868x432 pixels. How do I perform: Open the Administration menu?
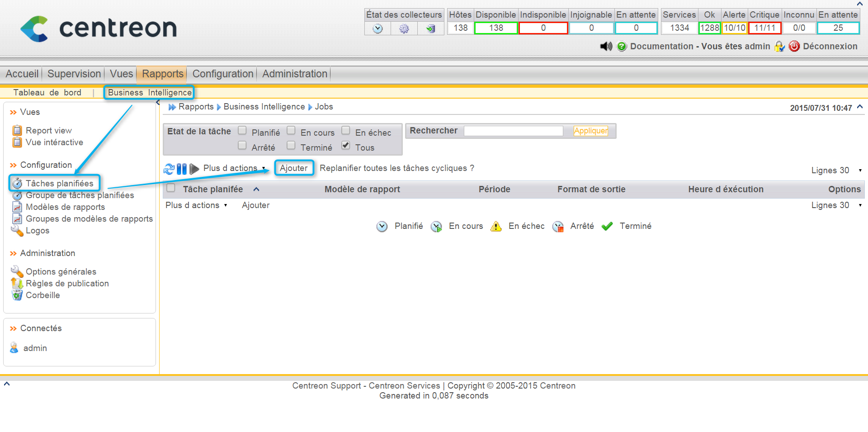point(295,74)
